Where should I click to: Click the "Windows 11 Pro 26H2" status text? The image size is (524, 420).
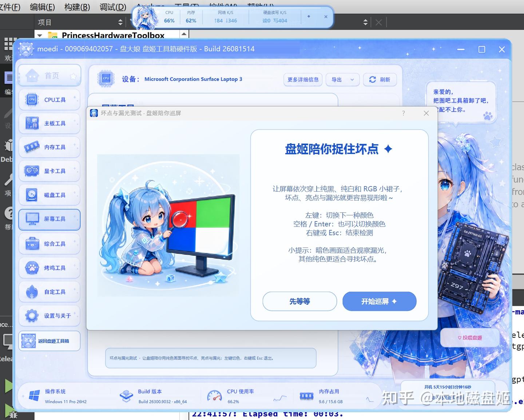click(x=66, y=402)
